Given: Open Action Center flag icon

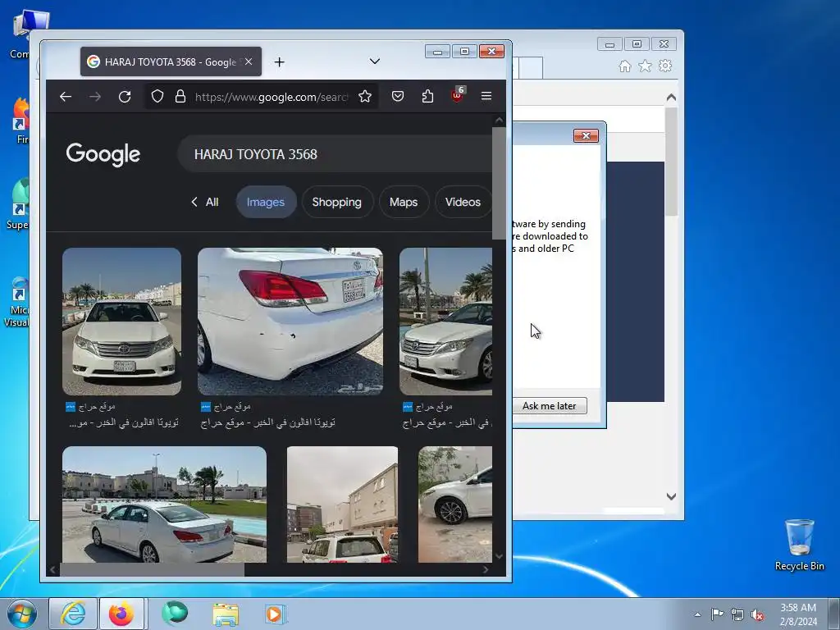Looking at the screenshot, I should coord(717,614).
